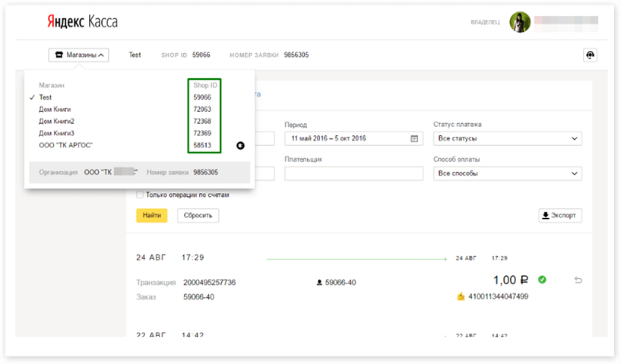The height and width of the screenshot is (364, 621).
Task: Click the support headset icon
Action: click(x=590, y=55)
